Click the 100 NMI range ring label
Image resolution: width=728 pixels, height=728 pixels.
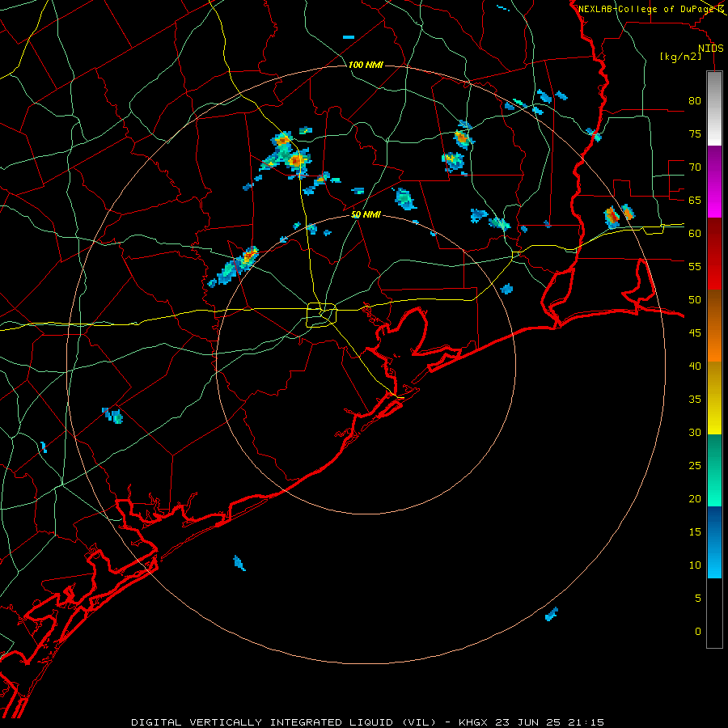pos(366,65)
